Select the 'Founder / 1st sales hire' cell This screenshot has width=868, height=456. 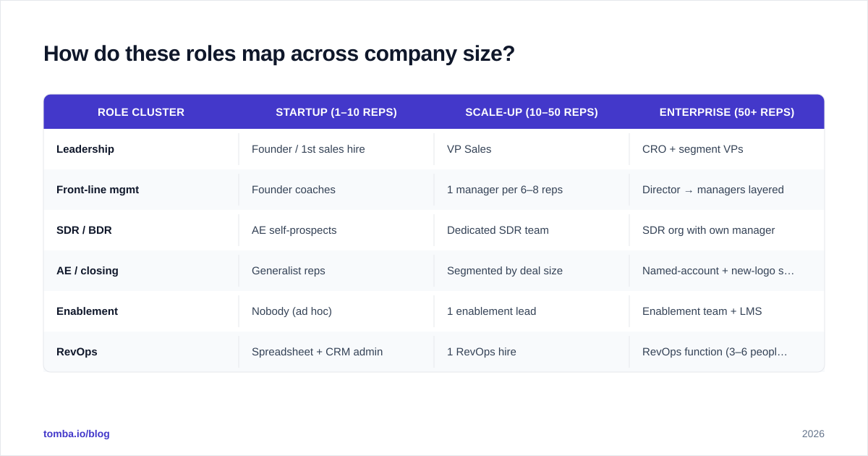tap(336, 149)
